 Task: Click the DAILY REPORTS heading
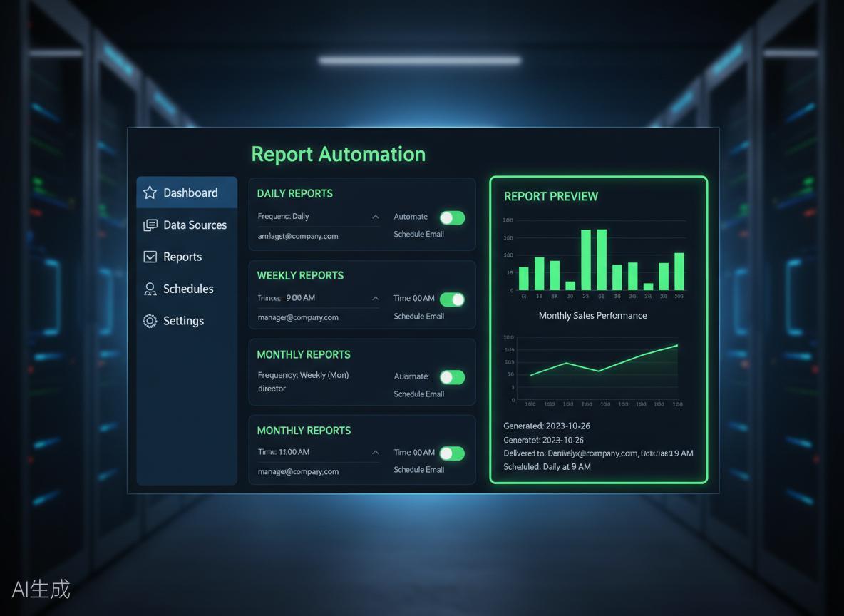(295, 193)
